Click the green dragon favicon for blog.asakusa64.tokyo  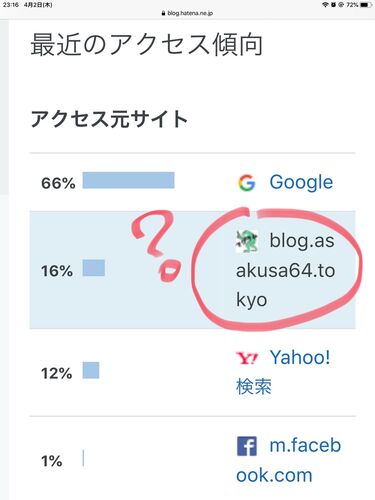247,241
